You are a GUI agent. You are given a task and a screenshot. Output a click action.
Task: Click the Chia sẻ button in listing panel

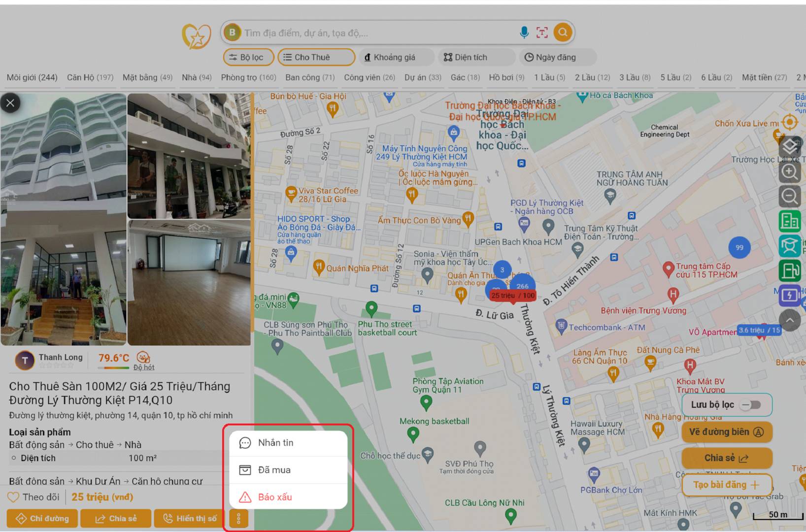[x=116, y=518]
